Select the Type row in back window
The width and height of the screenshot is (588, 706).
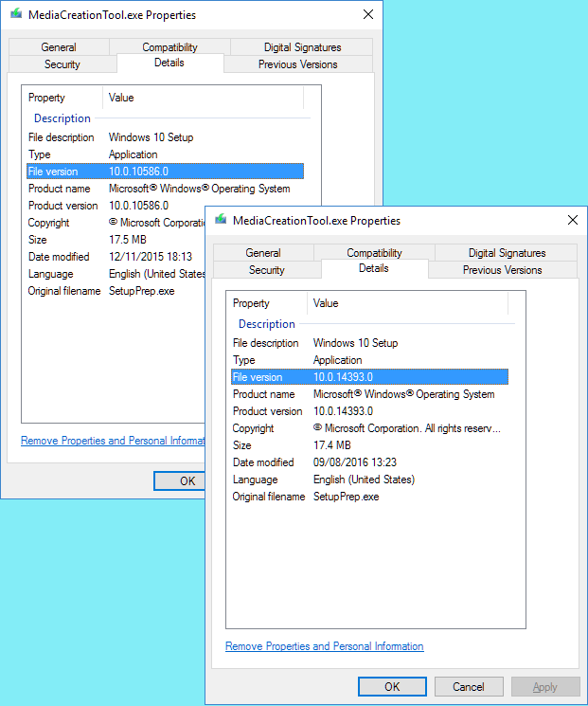click(165, 154)
